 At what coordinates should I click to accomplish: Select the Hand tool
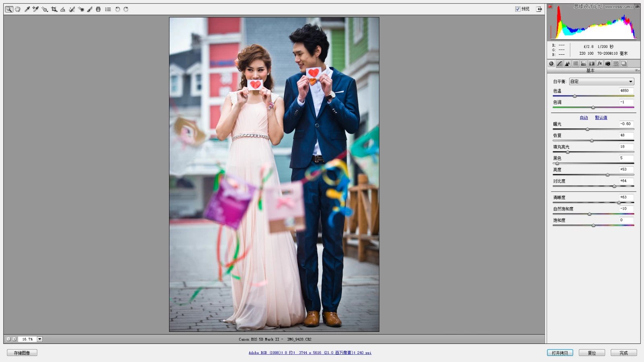[17, 8]
